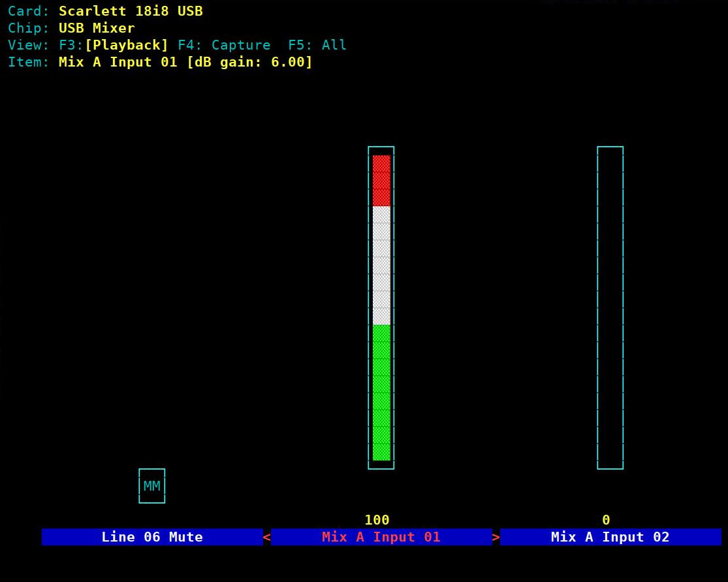
Task: Click the empty Mix A Input 02 volume bar
Action: click(610, 308)
